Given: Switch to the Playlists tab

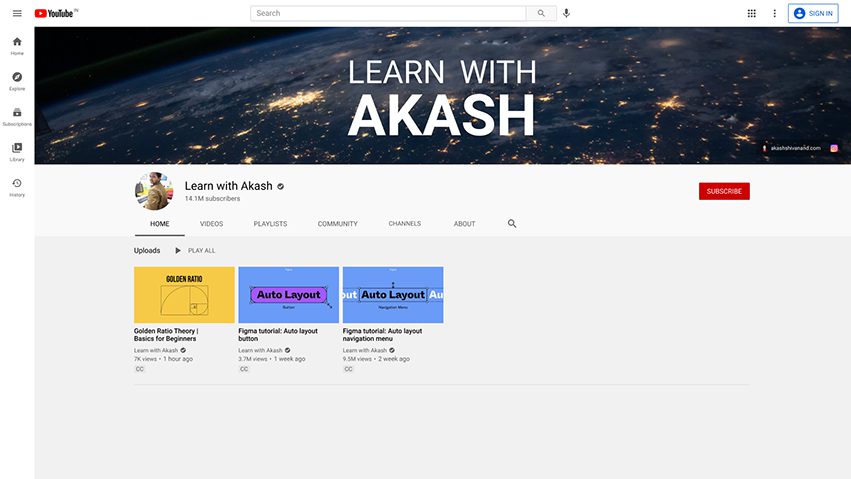Looking at the screenshot, I should [x=270, y=223].
